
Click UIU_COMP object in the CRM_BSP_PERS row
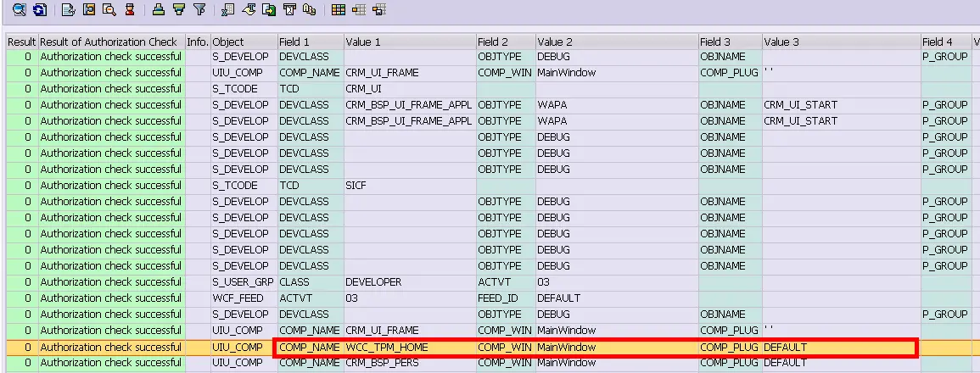click(244, 362)
